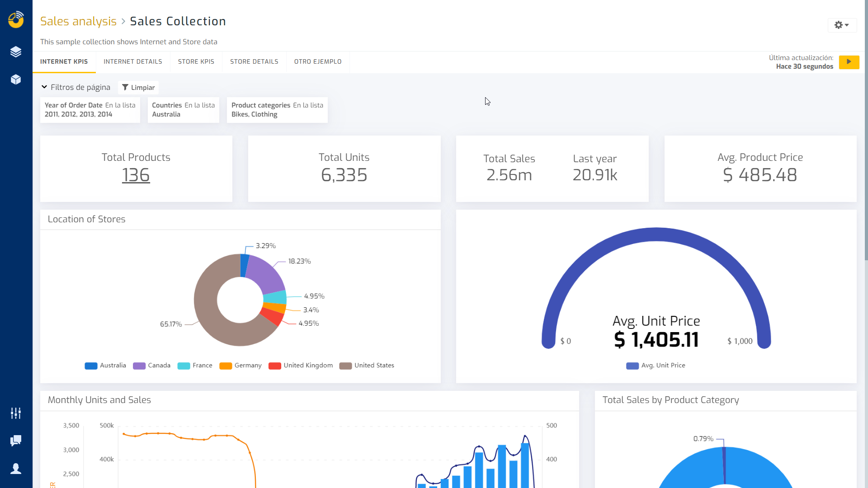Click the Sales Collection page title
Image resolution: width=868 pixels, height=488 pixels.
pyautogui.click(x=178, y=21)
